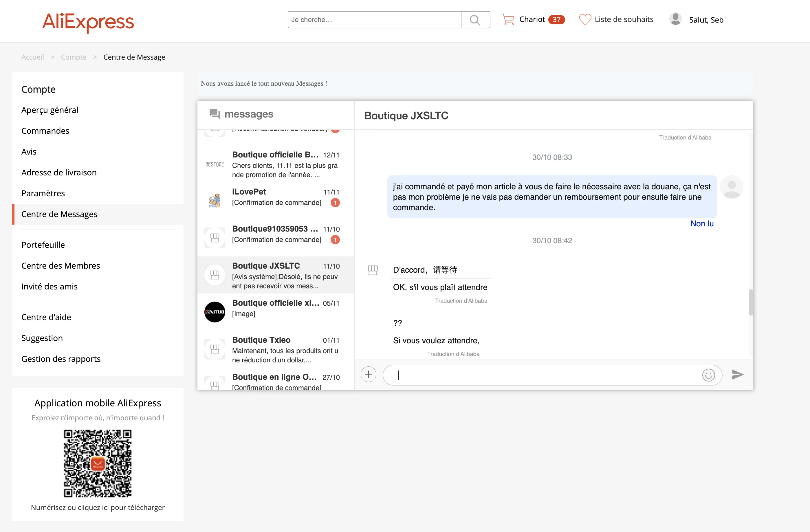Click the Compte breadcrumb link
Image resolution: width=810 pixels, height=532 pixels.
pos(74,57)
